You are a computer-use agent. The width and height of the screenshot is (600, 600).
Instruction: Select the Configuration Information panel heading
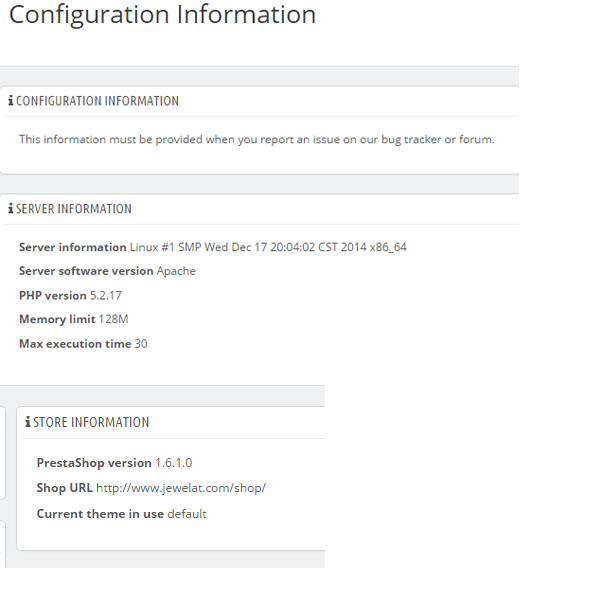[97, 101]
